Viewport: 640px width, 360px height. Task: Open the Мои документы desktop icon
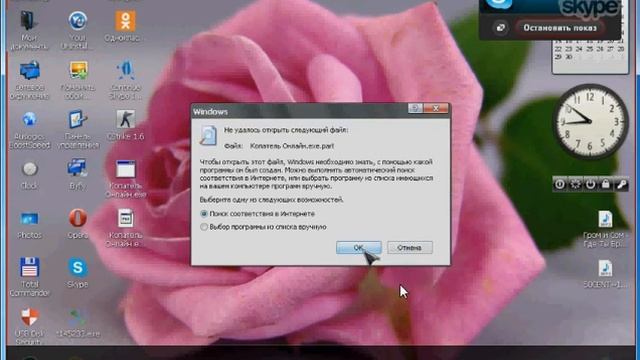click(x=29, y=29)
